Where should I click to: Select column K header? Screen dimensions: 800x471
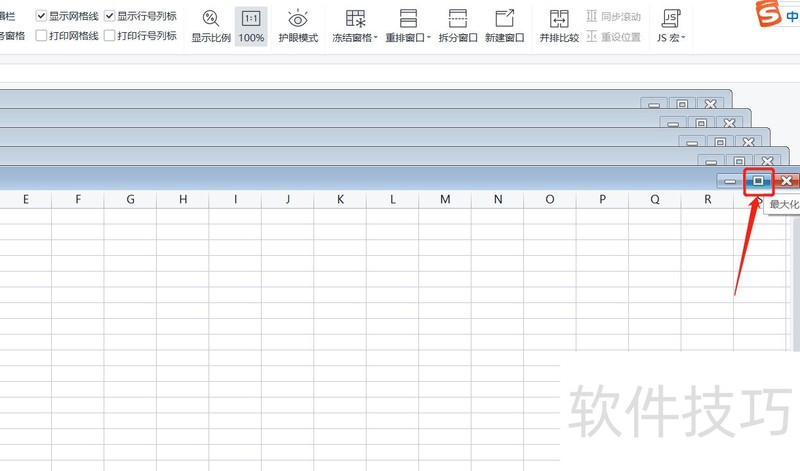(x=340, y=200)
